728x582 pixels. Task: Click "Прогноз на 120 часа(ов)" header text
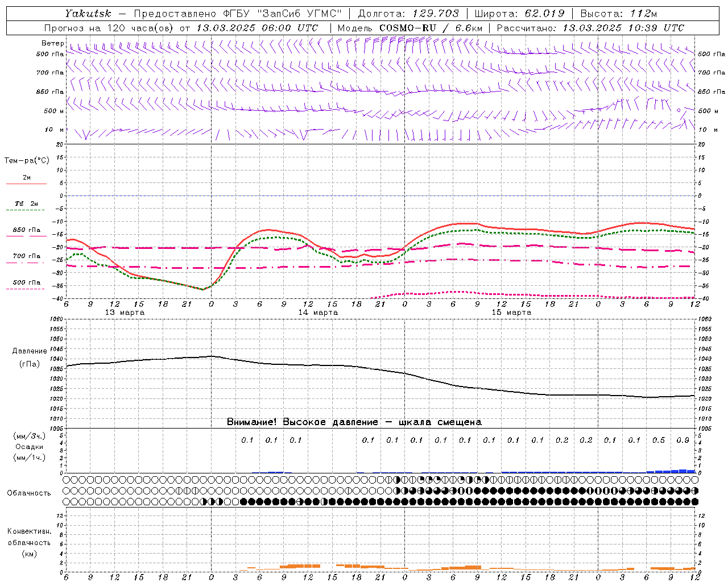pos(109,28)
